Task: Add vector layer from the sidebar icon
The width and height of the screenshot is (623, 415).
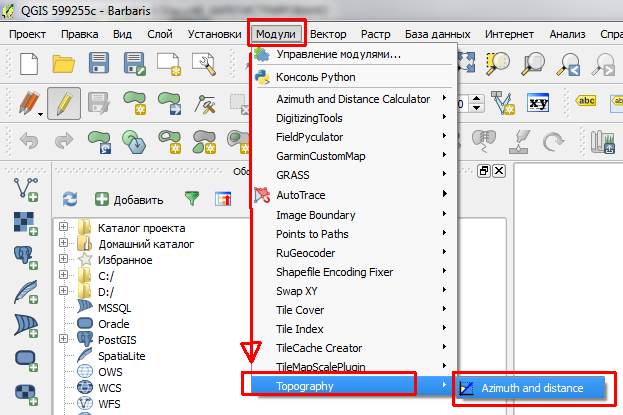Action: 26,190
